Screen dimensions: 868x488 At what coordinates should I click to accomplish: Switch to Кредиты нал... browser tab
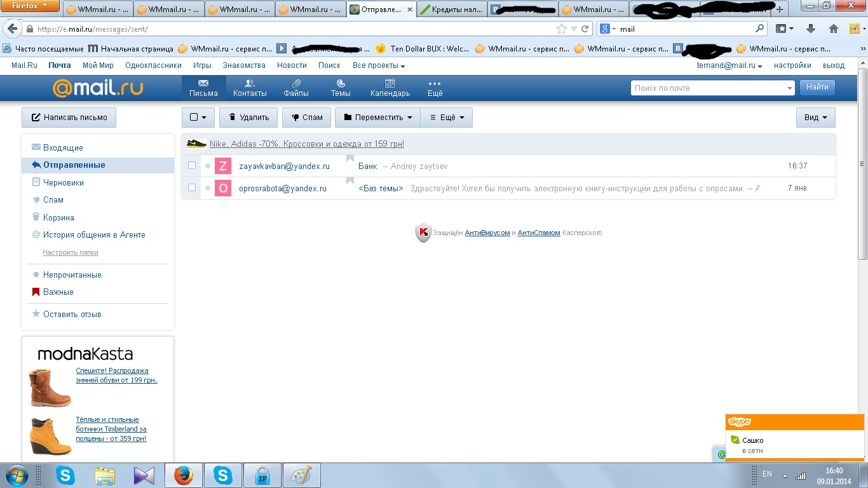click(452, 10)
